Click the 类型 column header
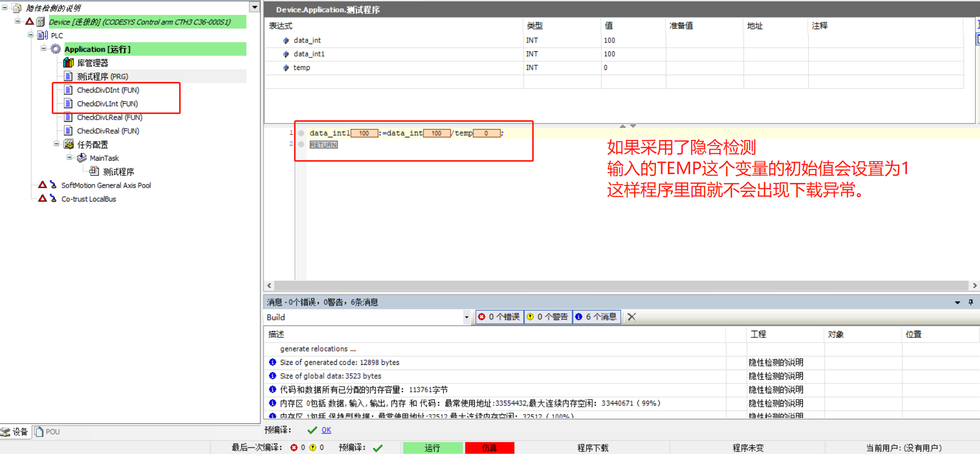980x454 pixels. (562, 25)
